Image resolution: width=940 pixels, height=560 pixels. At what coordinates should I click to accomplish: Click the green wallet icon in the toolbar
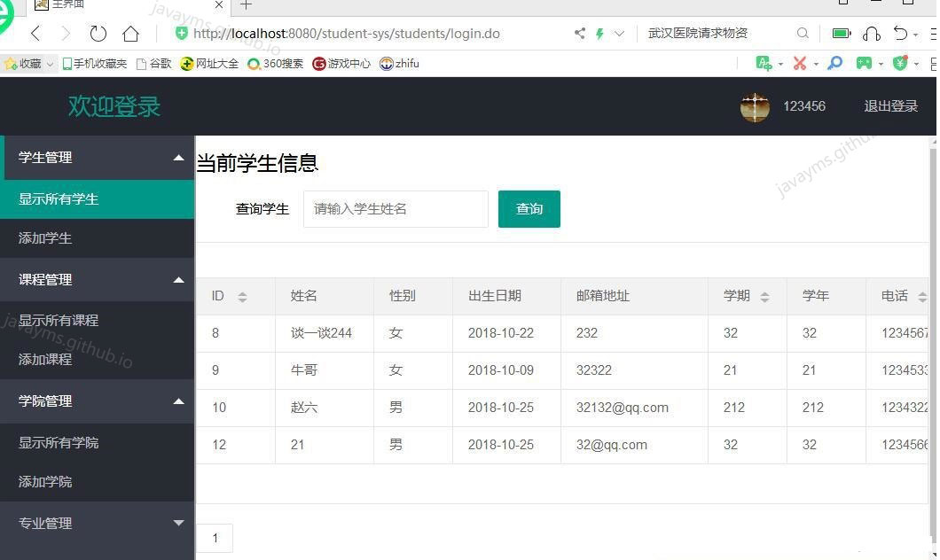point(900,63)
